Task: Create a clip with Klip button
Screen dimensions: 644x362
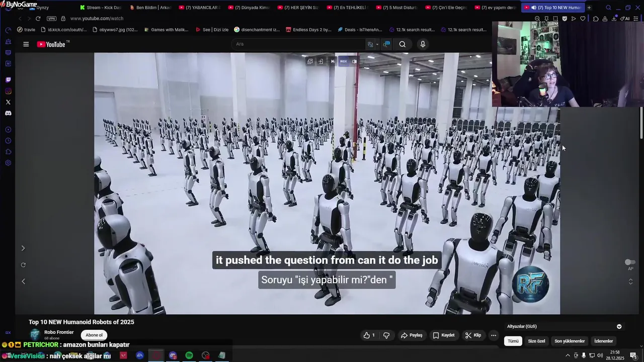Action: tap(473, 335)
